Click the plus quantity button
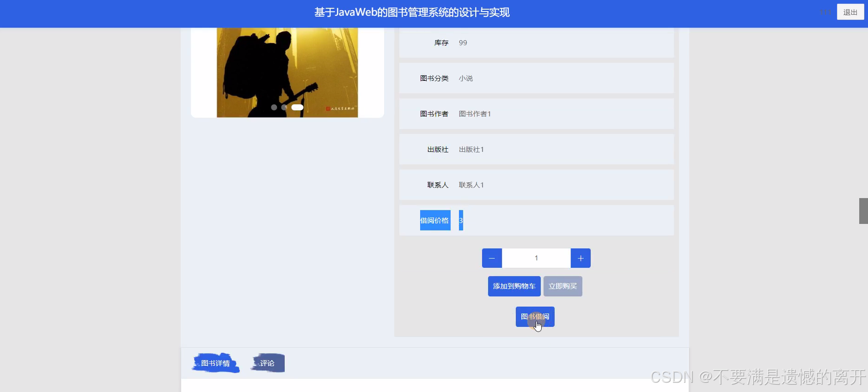 [x=581, y=258]
